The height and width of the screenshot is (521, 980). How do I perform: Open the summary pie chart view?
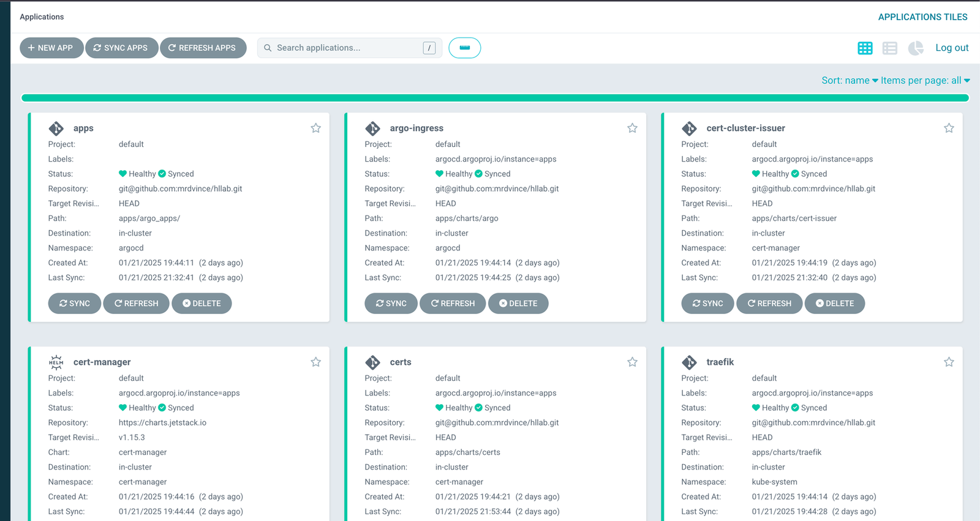pos(916,48)
